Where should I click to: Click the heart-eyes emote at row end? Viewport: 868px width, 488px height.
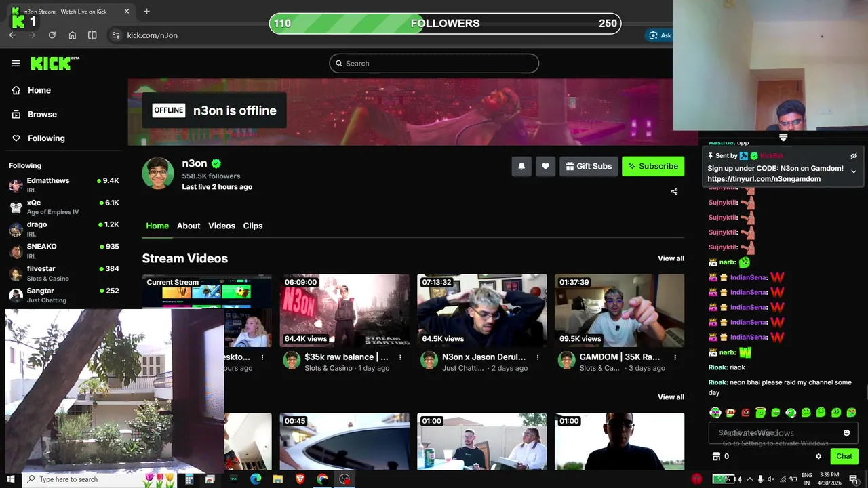[851, 412]
